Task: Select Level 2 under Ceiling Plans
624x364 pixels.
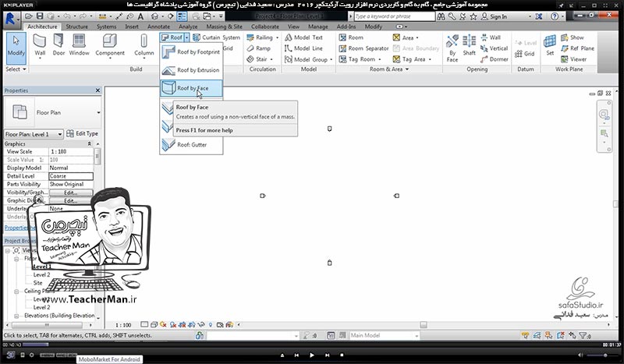Action: tap(41, 308)
